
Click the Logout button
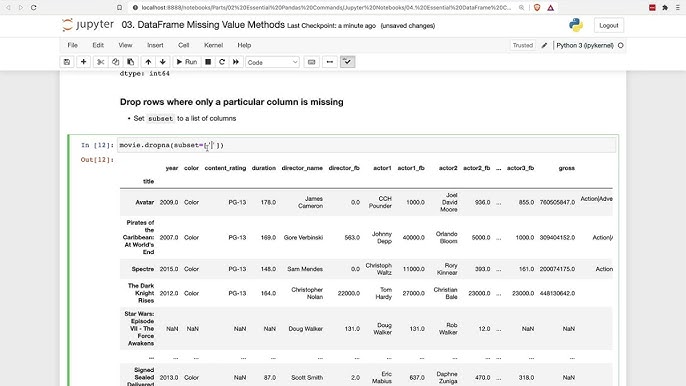pos(609,25)
